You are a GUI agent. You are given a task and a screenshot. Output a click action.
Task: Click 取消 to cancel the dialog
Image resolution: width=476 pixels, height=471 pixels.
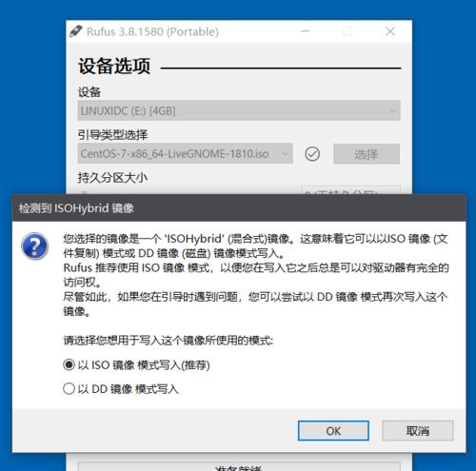(x=418, y=431)
